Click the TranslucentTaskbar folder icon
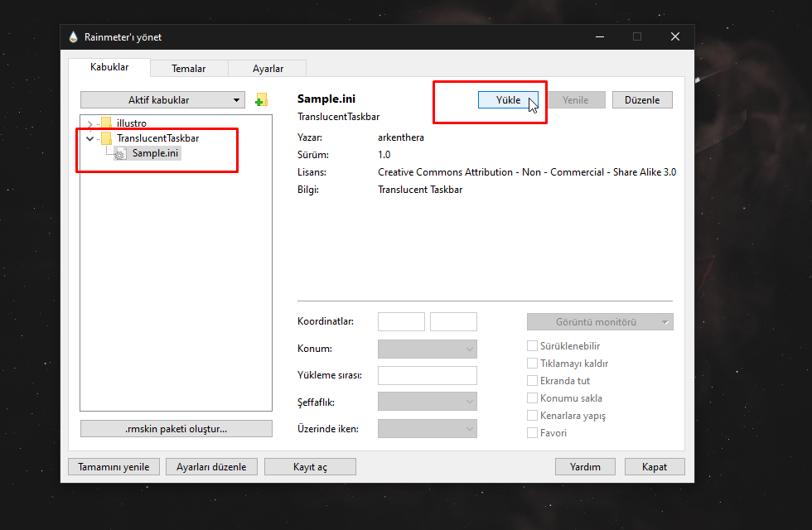Image resolution: width=812 pixels, height=530 pixels. click(106, 138)
